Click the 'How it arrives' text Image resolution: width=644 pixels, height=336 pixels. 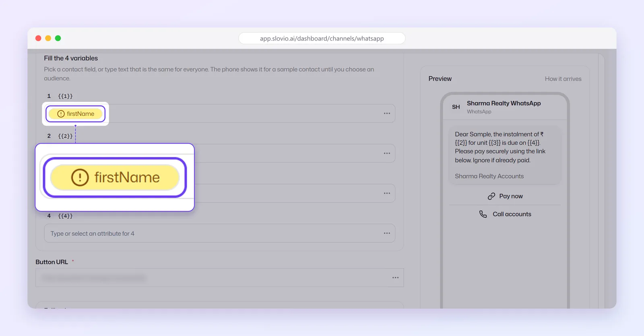click(563, 79)
